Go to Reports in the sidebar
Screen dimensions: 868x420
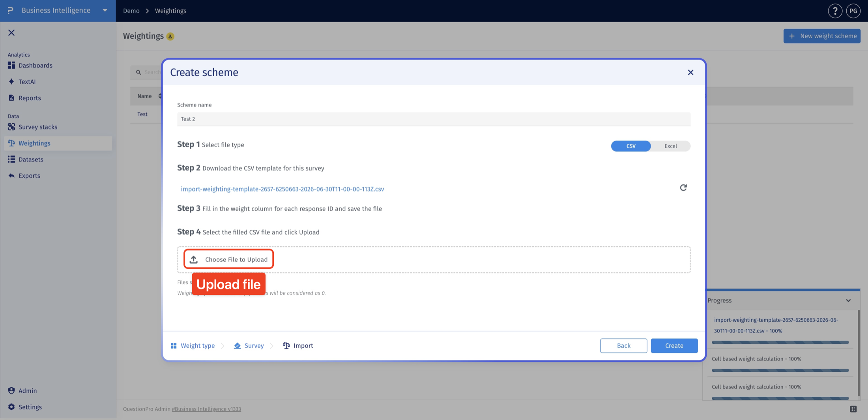point(30,98)
